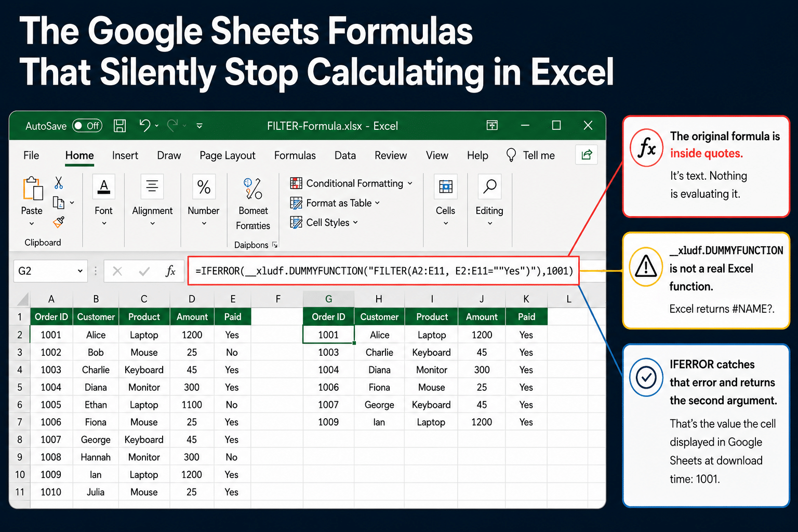Switch to the View tab

click(x=437, y=155)
